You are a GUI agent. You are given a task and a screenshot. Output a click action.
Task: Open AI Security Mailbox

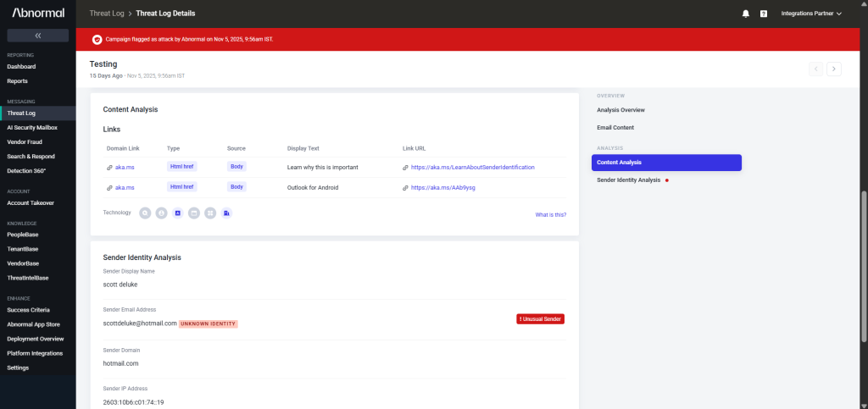32,127
